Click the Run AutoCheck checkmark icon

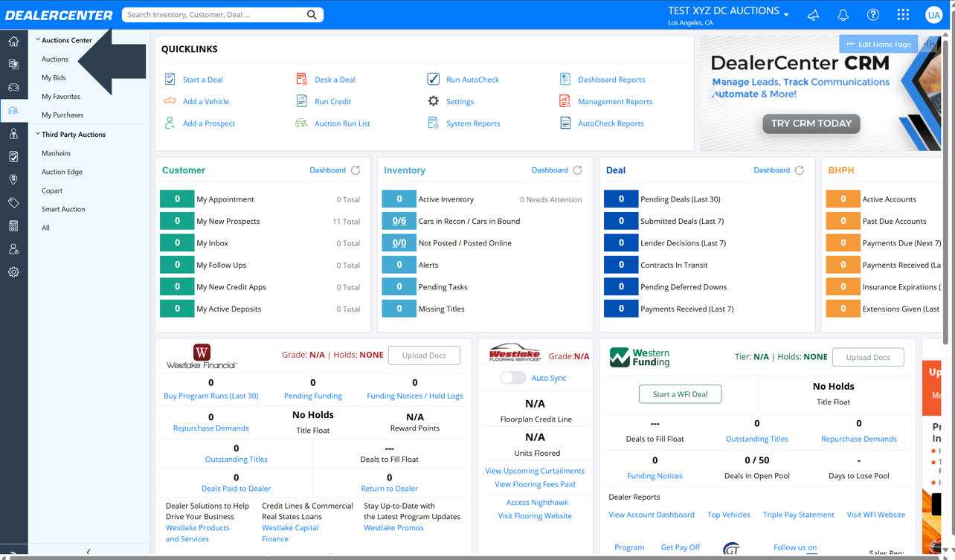[x=433, y=79]
